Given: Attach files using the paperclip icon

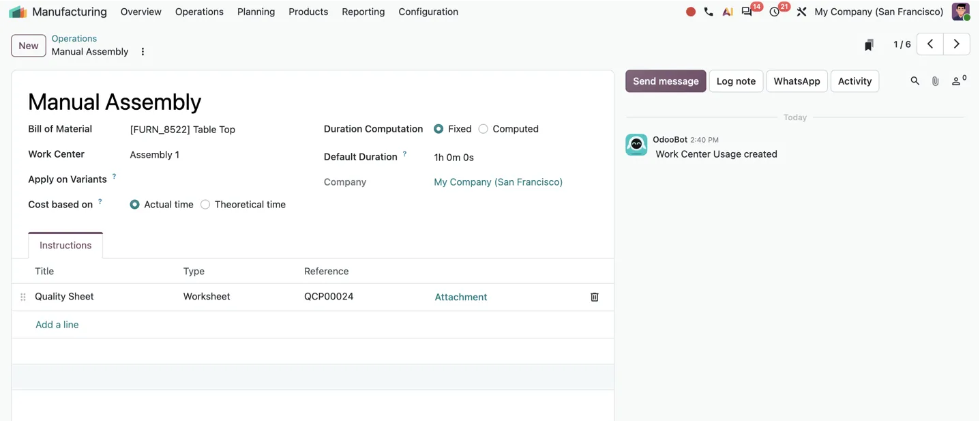Looking at the screenshot, I should tap(935, 81).
